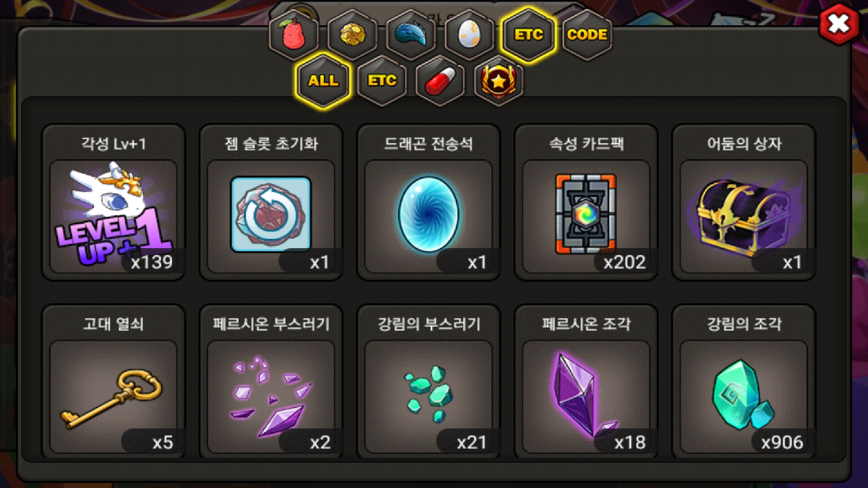Choose the 젬 슬롯 초기화 reset item
This screenshot has width=868, height=488.
point(271,202)
